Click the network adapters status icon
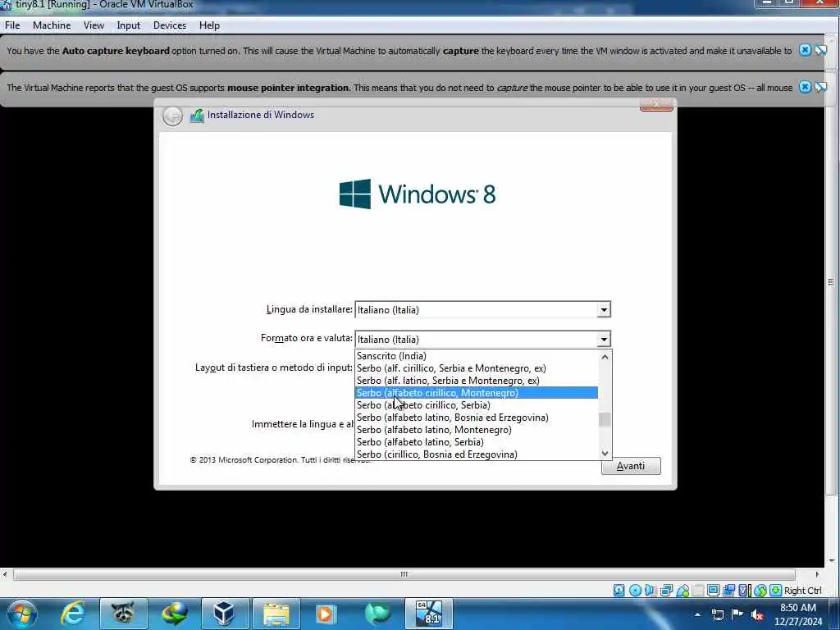Viewport: 840px width, 630px height. 666,591
